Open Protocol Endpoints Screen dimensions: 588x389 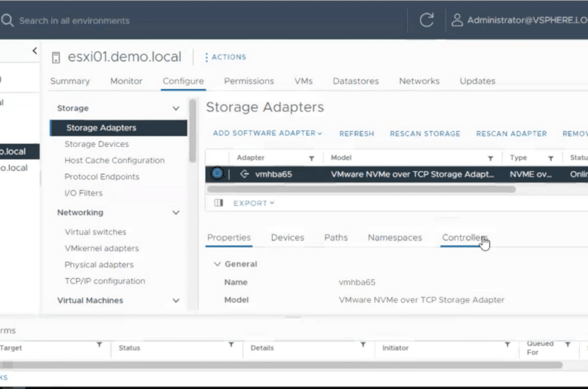(102, 176)
